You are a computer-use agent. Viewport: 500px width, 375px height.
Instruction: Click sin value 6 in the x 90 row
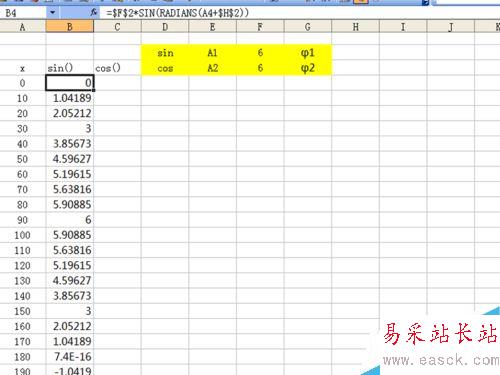click(70, 220)
